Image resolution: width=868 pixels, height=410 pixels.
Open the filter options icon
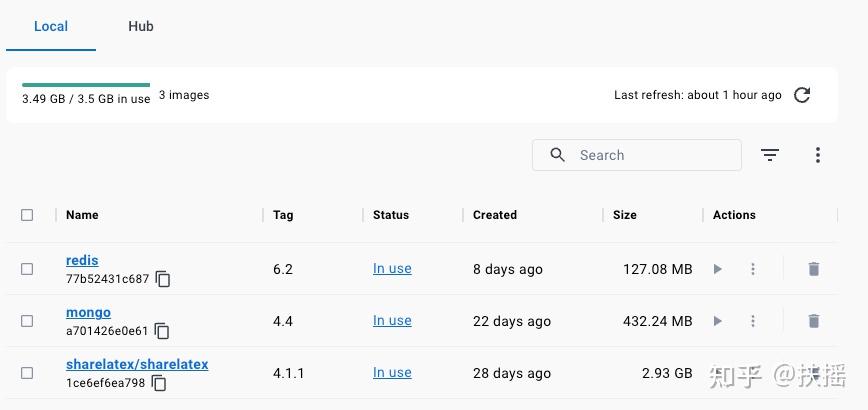(x=769, y=155)
